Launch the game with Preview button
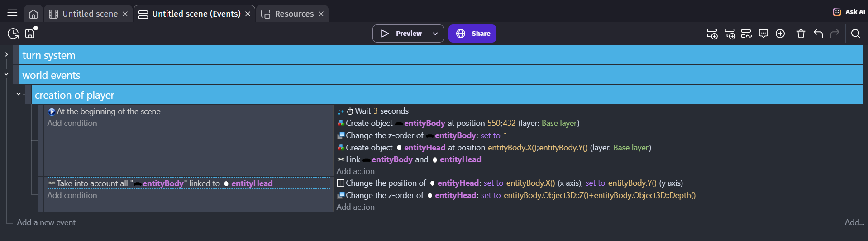 click(400, 34)
